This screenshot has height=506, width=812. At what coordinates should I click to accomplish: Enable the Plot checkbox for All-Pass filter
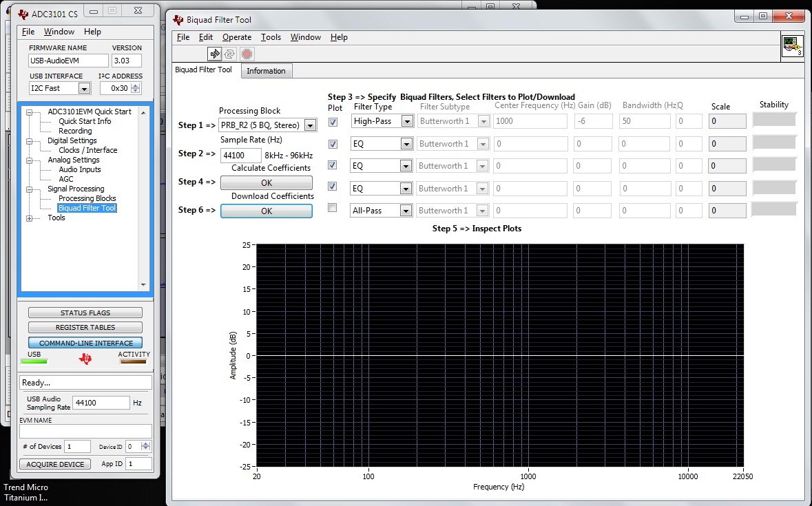(333, 208)
